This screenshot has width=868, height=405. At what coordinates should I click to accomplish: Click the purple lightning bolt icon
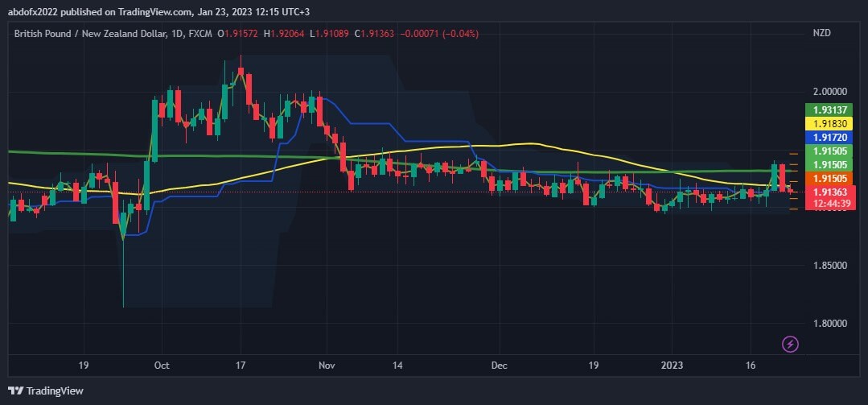tap(790, 345)
